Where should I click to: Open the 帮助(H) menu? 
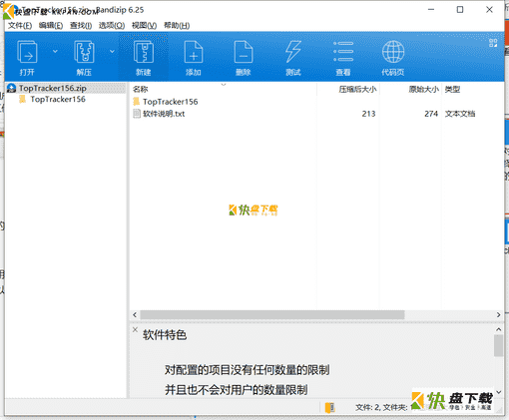(177, 26)
